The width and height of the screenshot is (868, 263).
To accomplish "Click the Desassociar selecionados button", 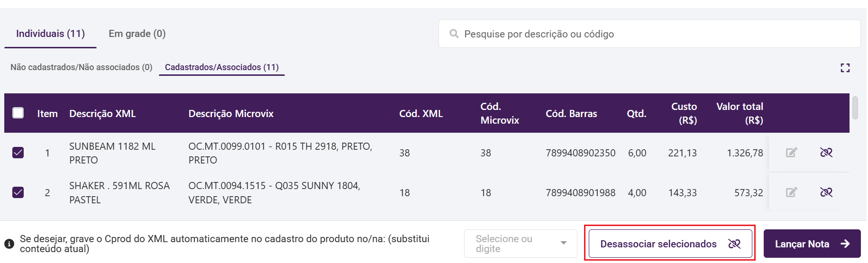I will pyautogui.click(x=670, y=244).
